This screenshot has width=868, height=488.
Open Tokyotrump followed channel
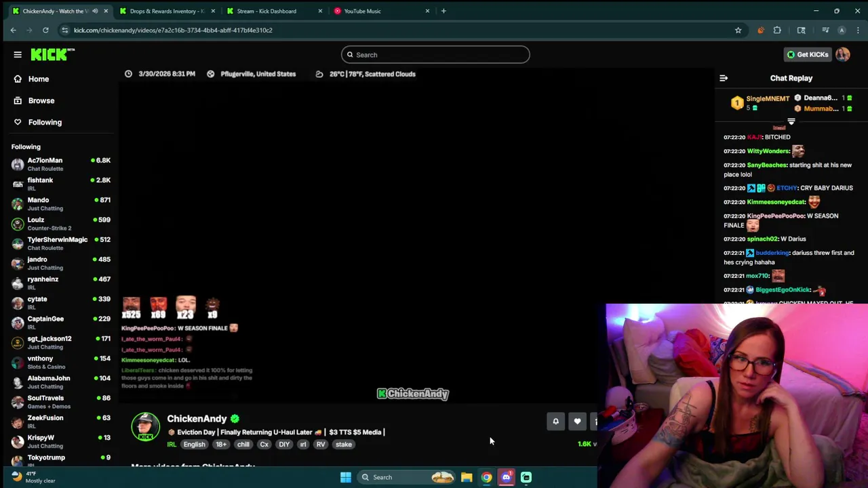point(61,460)
